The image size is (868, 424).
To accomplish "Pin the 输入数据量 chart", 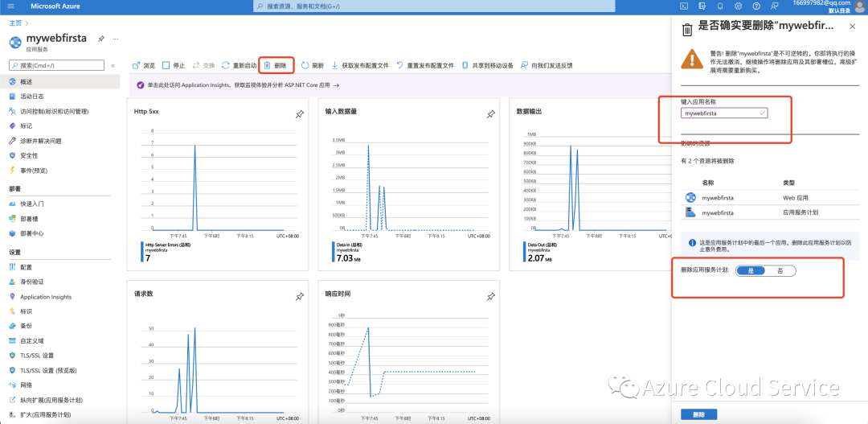I will pyautogui.click(x=490, y=114).
